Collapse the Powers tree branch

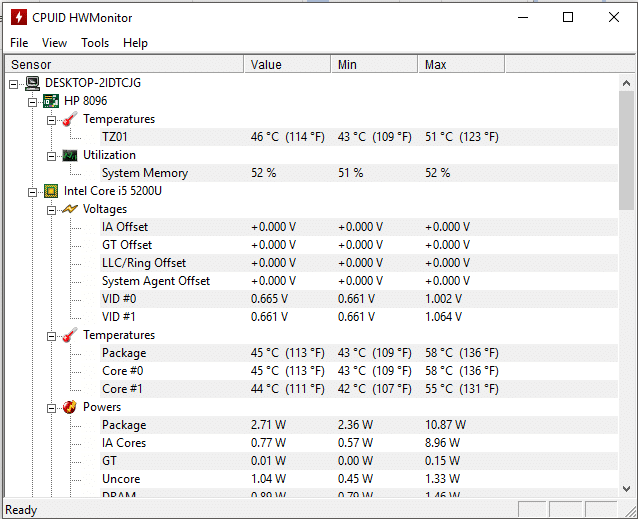click(x=51, y=407)
